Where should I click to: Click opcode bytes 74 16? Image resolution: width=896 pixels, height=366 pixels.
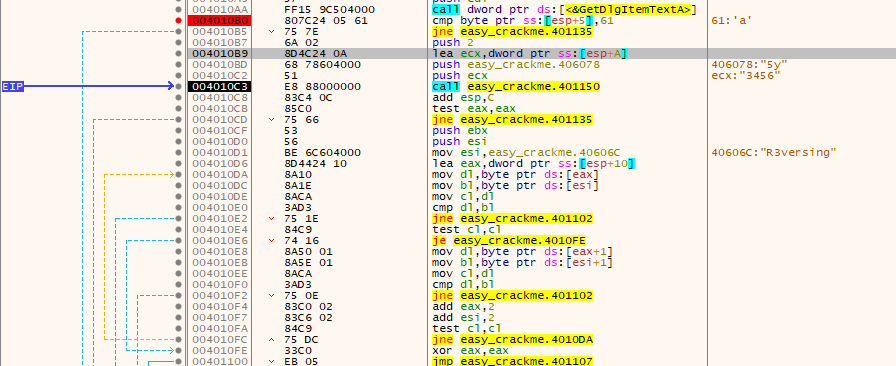tap(301, 240)
